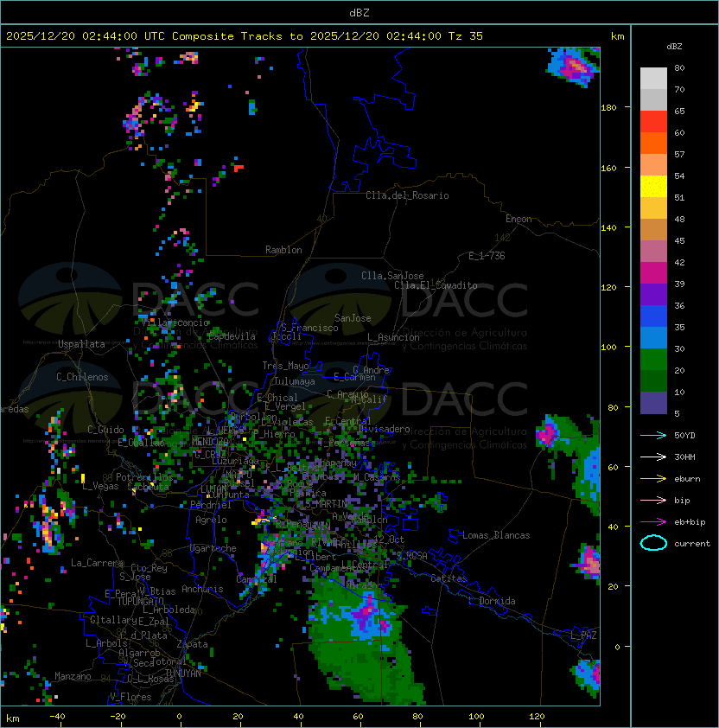Click the 'Catitas' map label

pos(449,578)
